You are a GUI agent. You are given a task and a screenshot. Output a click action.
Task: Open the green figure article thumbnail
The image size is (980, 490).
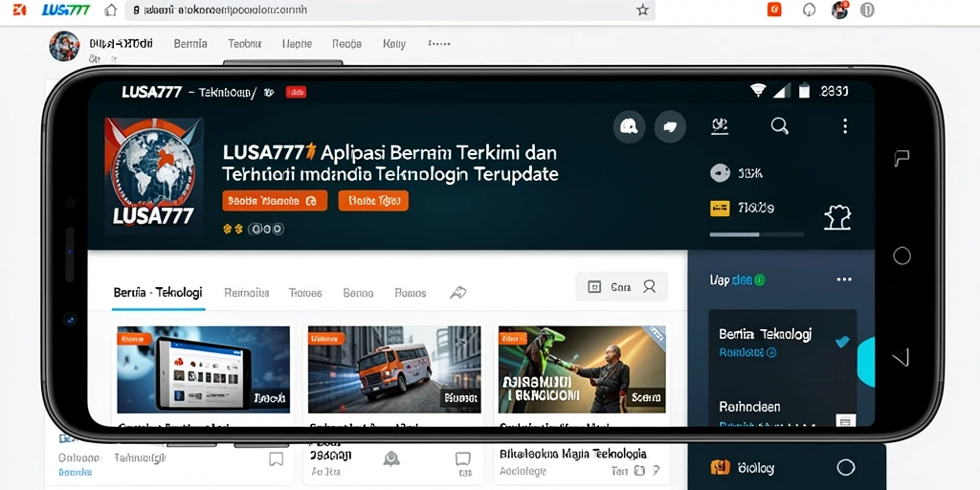point(582,369)
